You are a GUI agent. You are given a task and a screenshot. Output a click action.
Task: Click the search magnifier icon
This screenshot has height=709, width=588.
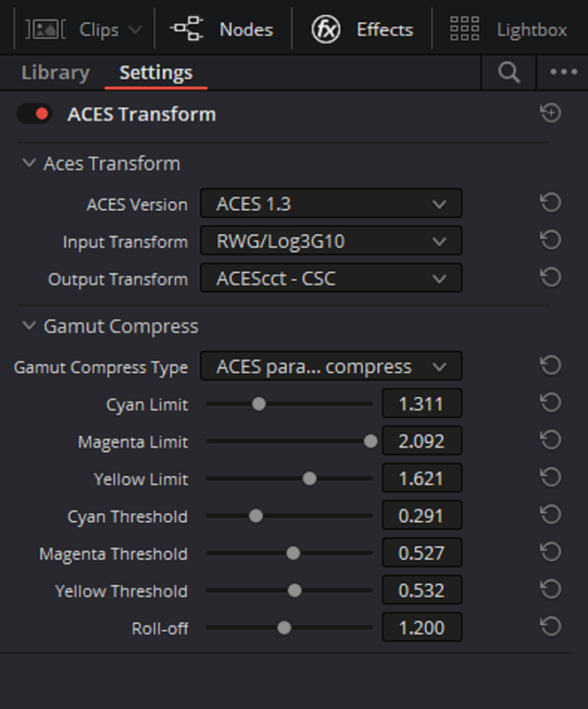click(509, 73)
